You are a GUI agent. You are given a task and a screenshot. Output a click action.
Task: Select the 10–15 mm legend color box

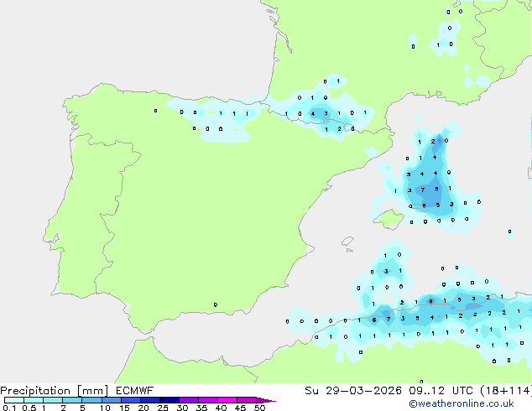coord(112,400)
